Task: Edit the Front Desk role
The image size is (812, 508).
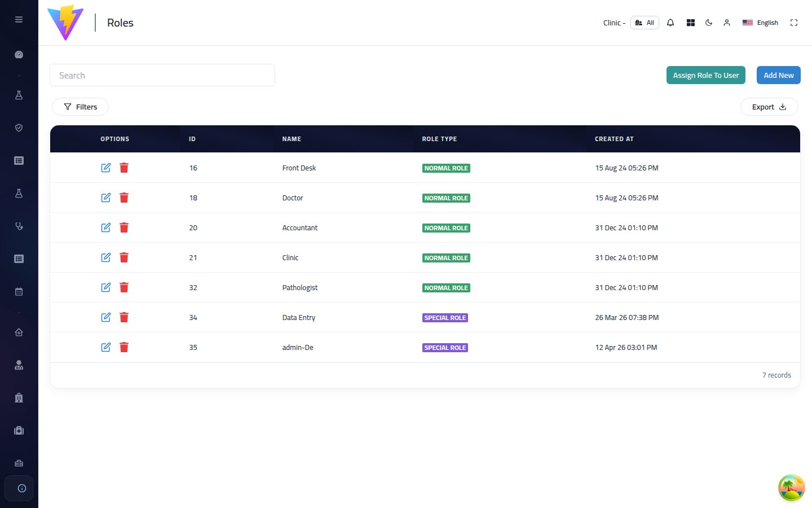Action: 106,168
